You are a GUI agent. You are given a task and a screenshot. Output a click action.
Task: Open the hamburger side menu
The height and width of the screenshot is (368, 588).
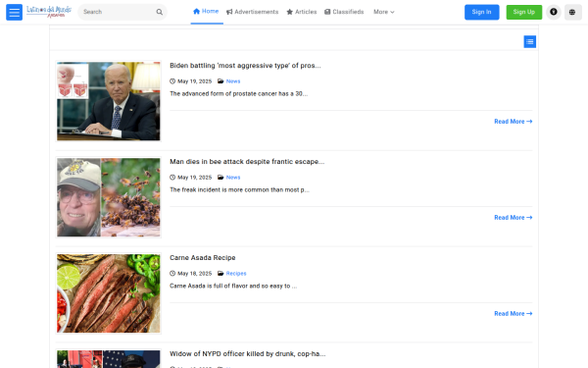tap(15, 12)
